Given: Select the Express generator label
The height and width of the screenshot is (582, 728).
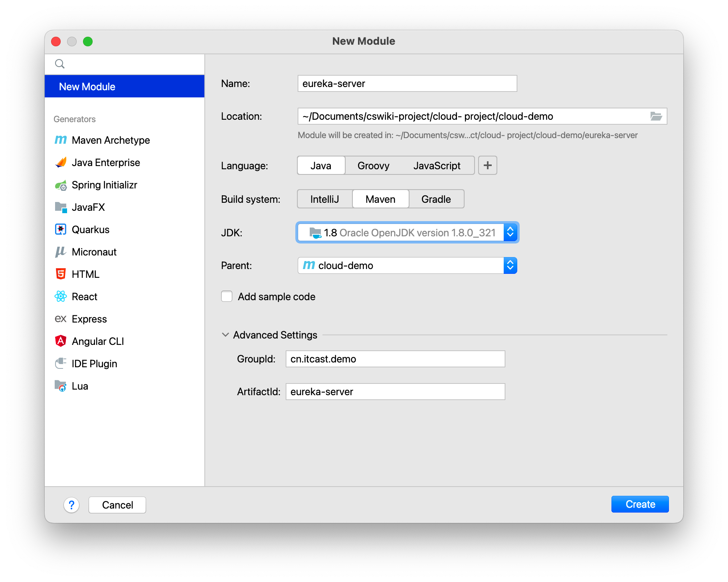Looking at the screenshot, I should pyautogui.click(x=89, y=319).
